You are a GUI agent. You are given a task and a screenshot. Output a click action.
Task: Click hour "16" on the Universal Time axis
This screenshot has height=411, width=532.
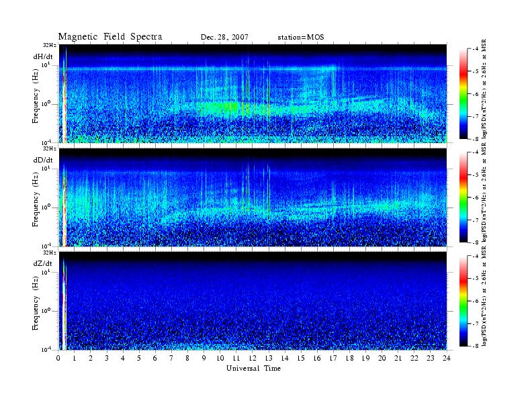(317, 359)
